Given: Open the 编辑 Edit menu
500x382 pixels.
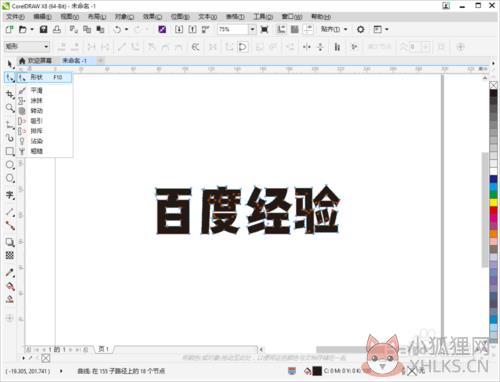Looking at the screenshot, I should [43, 16].
